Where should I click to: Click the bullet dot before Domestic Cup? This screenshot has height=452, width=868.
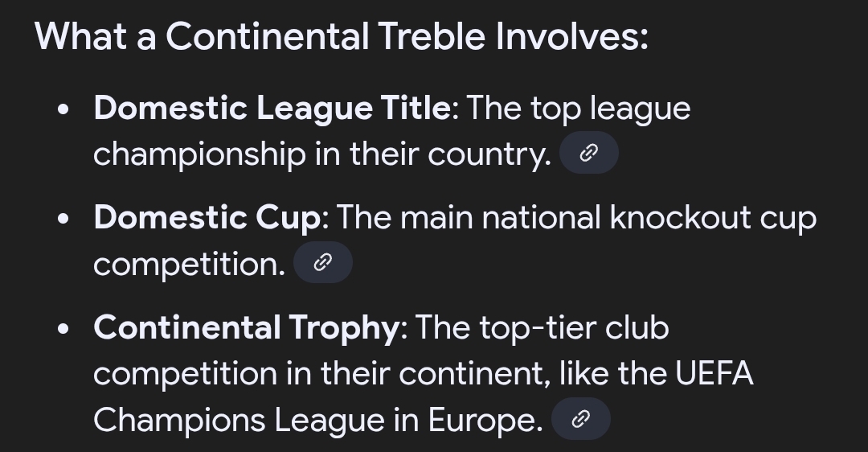63,218
